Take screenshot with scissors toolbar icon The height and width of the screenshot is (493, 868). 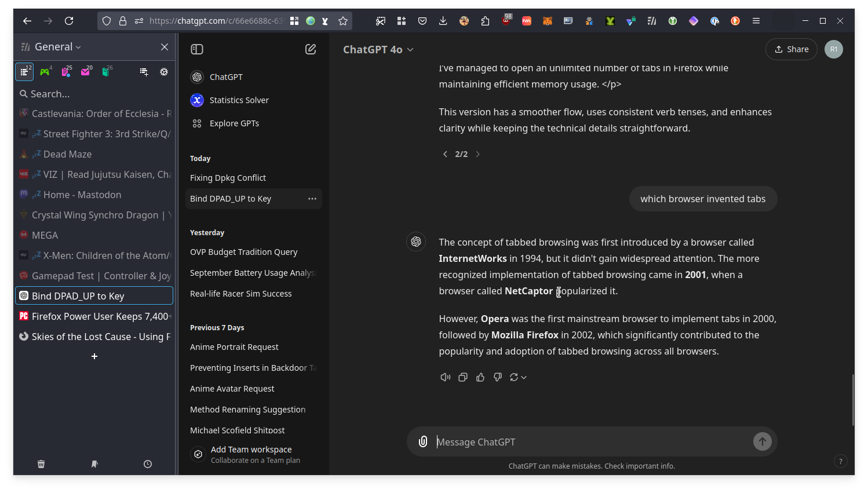click(x=381, y=21)
